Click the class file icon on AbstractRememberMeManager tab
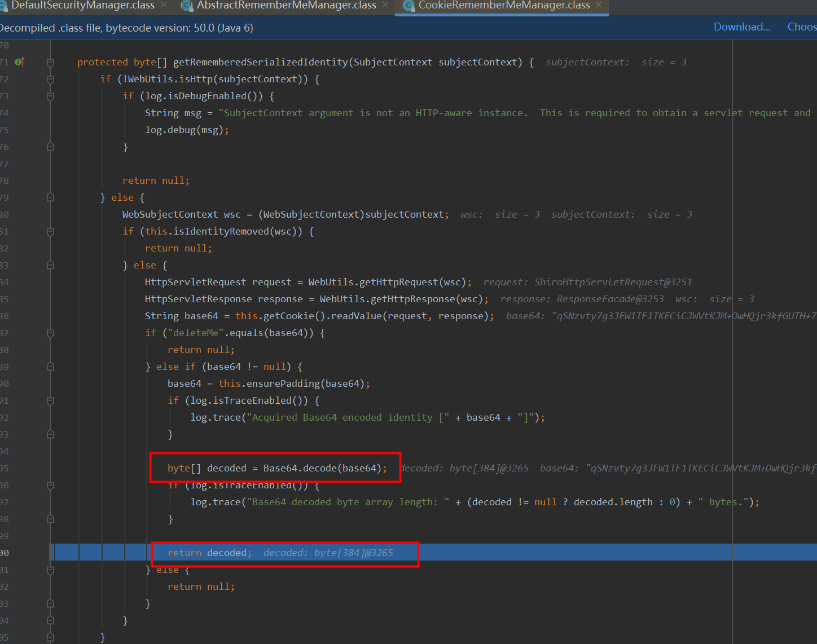The height and width of the screenshot is (644, 817). pos(187,6)
